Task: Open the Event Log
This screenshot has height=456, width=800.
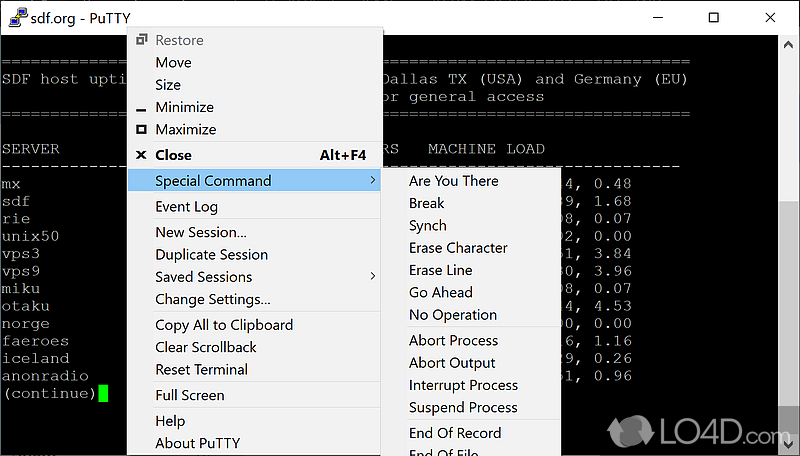Action: pyautogui.click(x=186, y=207)
